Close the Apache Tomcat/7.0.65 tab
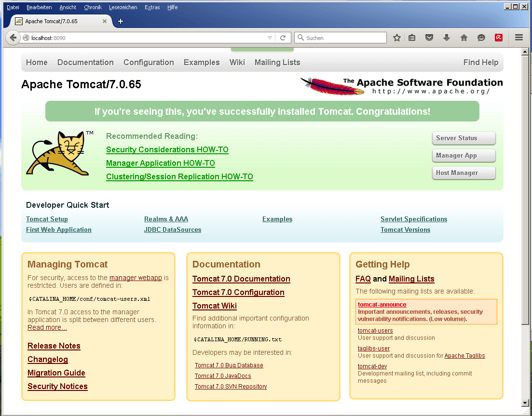The width and height of the screenshot is (532, 416). (105, 21)
